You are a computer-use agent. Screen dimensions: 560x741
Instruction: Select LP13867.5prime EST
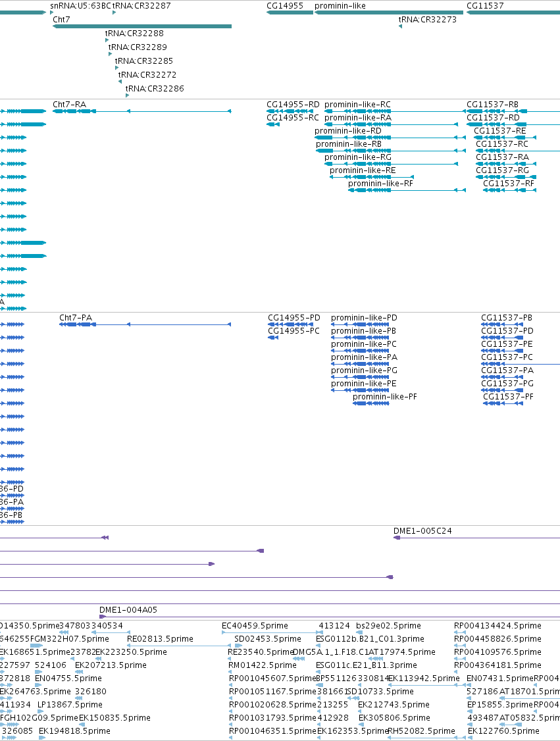click(x=70, y=705)
